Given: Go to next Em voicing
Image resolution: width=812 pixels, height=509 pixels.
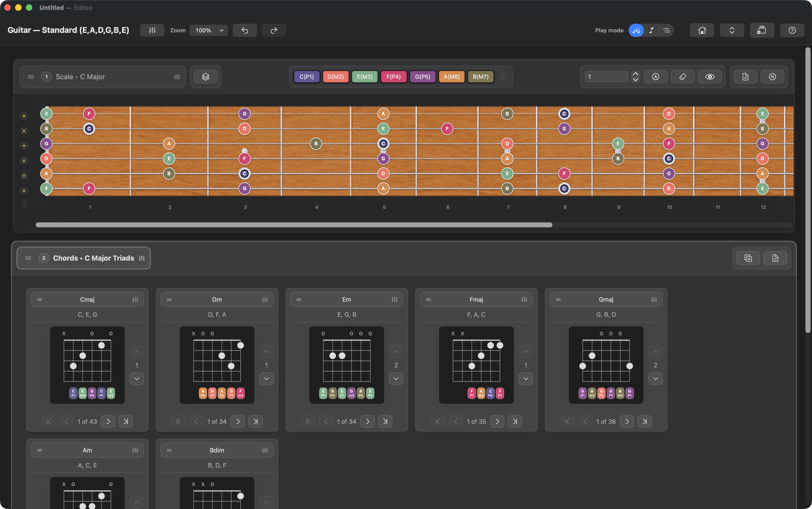Looking at the screenshot, I should tap(367, 421).
